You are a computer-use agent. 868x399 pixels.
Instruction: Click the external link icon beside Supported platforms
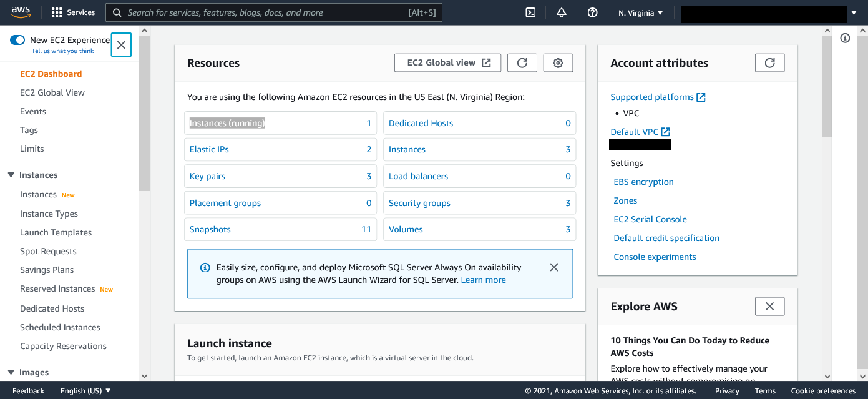[701, 97]
